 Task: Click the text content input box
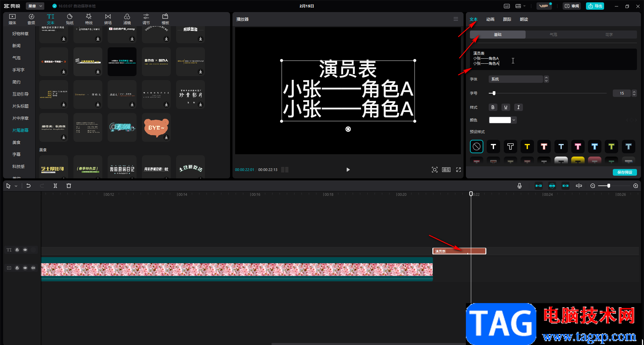pyautogui.click(x=553, y=59)
